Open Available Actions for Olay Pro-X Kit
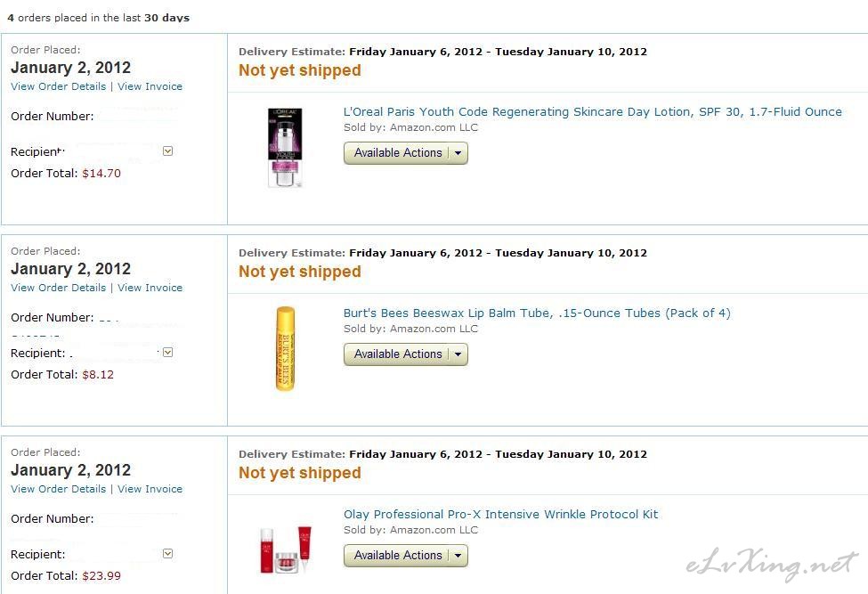 coord(406,555)
